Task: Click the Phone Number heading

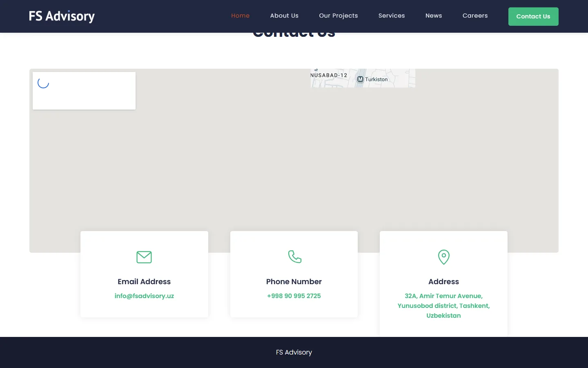Action: tap(294, 281)
